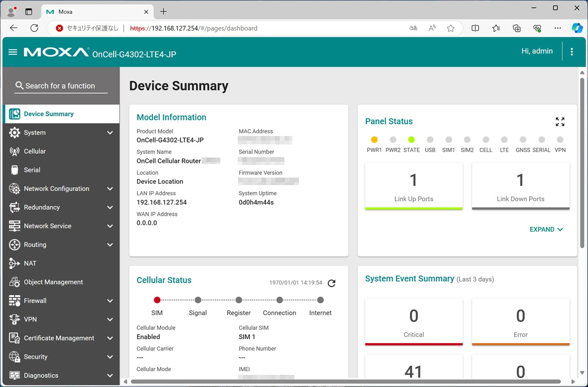Click the PWR1 amber LED indicator

coord(374,140)
